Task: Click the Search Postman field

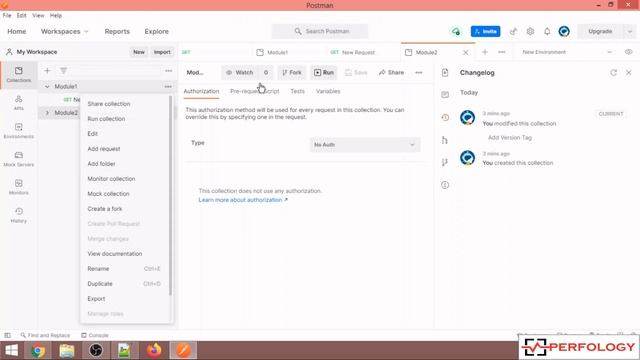Action: click(x=320, y=31)
